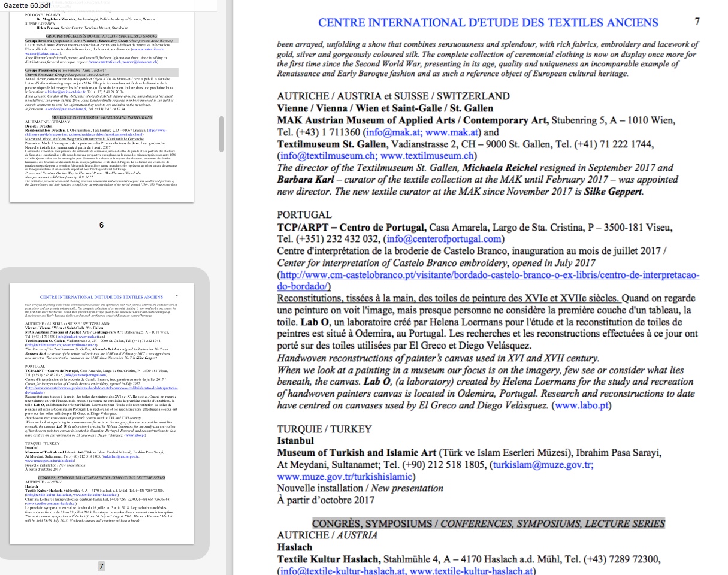The image size is (728, 575).
Task: Click the Museum of Turkish and Islamic Art name
Action: (x=357, y=453)
